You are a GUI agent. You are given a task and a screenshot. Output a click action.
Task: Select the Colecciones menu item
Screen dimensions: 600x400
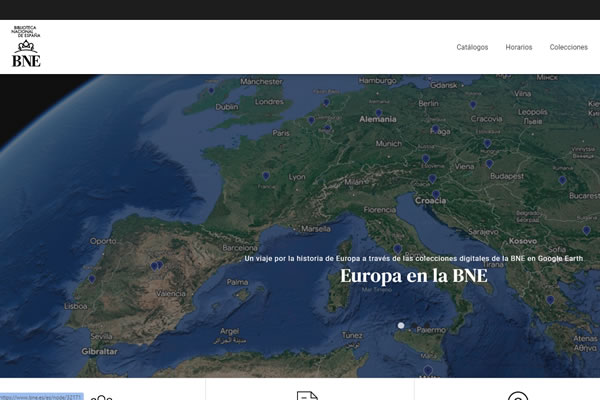pyautogui.click(x=569, y=47)
